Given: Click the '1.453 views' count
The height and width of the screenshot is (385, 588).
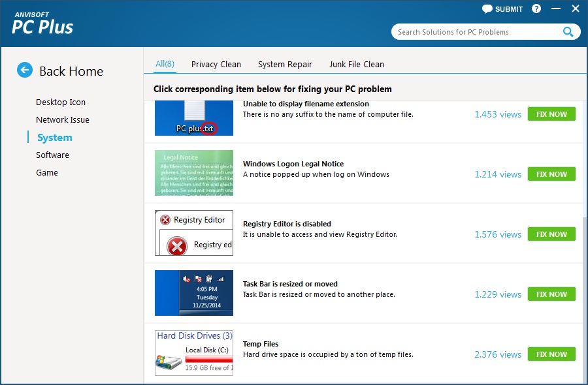Looking at the screenshot, I should coord(498,114).
